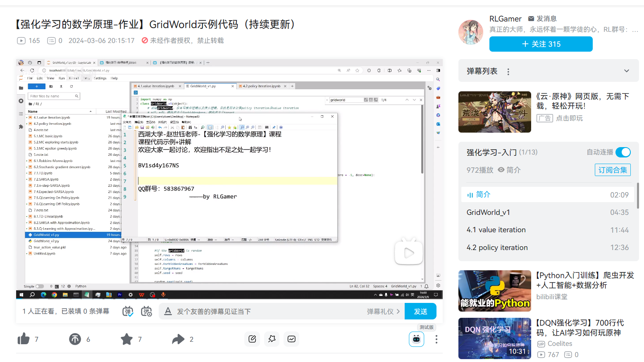Toggle the danmaku display switch

(x=128, y=311)
